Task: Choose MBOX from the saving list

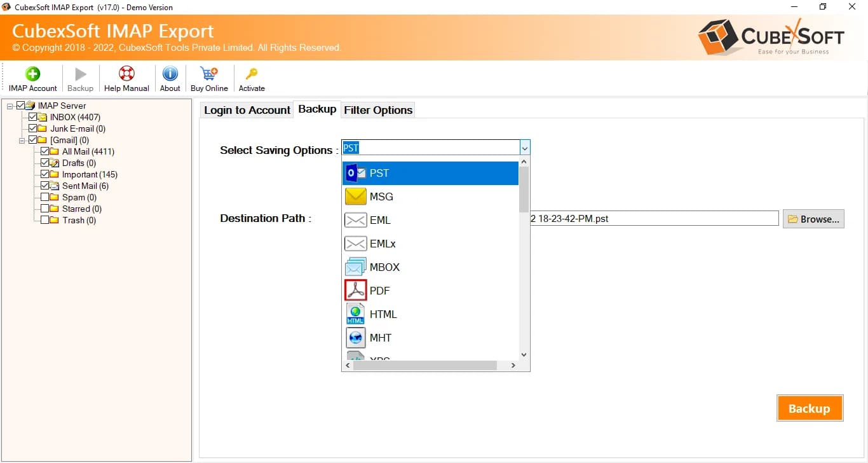Action: pyautogui.click(x=431, y=267)
